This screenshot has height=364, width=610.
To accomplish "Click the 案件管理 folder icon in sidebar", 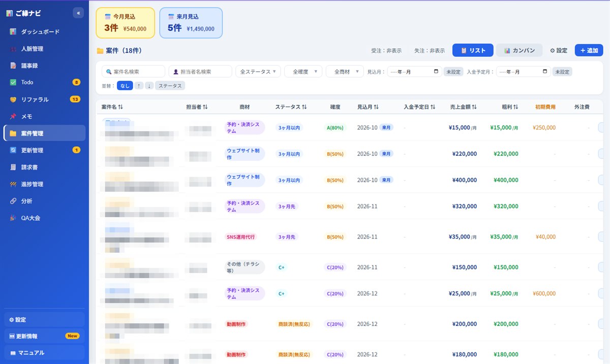I will (13, 134).
